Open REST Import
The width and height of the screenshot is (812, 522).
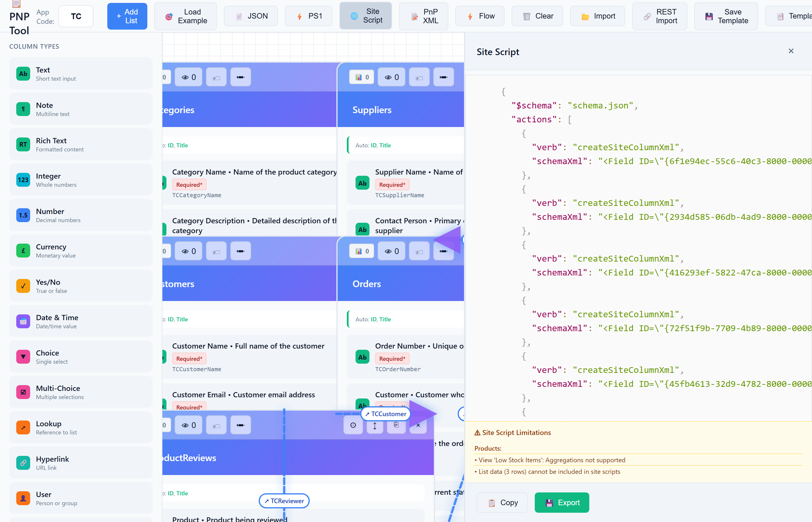point(659,16)
